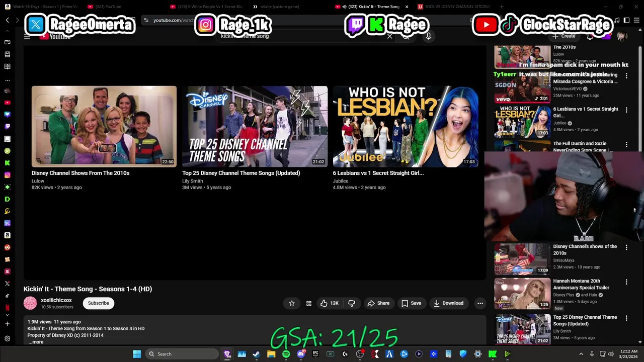The width and height of the screenshot is (644, 362).
Task: Open options for Miranda Cosgrove & Victoria video
Action: point(626,75)
